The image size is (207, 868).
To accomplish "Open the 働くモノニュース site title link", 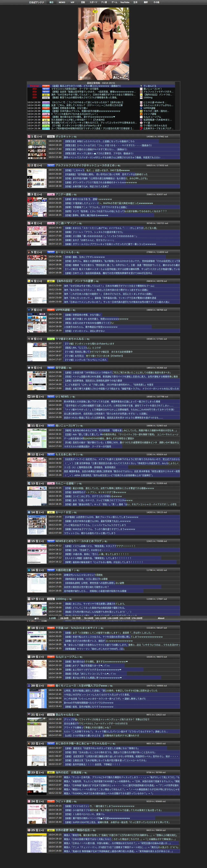I will [x=81, y=686].
